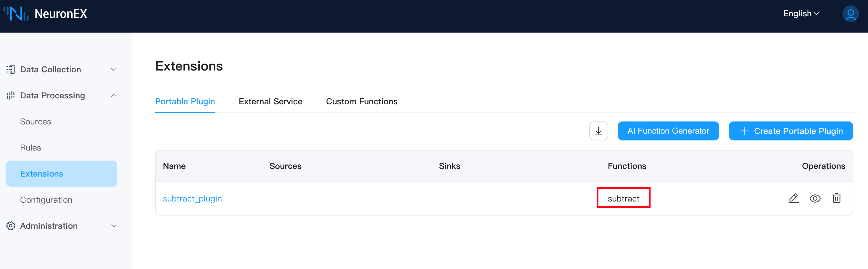Click the NeuronEX logo icon
Viewport: 868px width, 269px height.
coord(16,14)
